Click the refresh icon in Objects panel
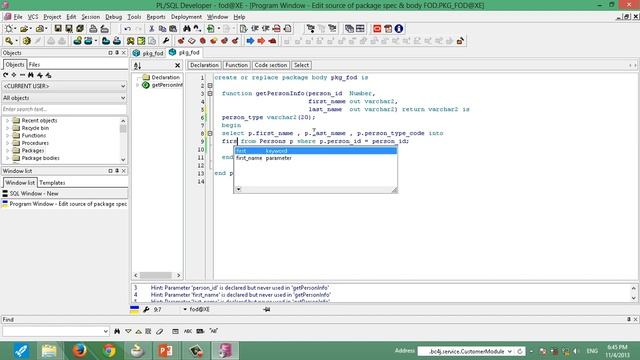640x360 pixels. point(5,75)
